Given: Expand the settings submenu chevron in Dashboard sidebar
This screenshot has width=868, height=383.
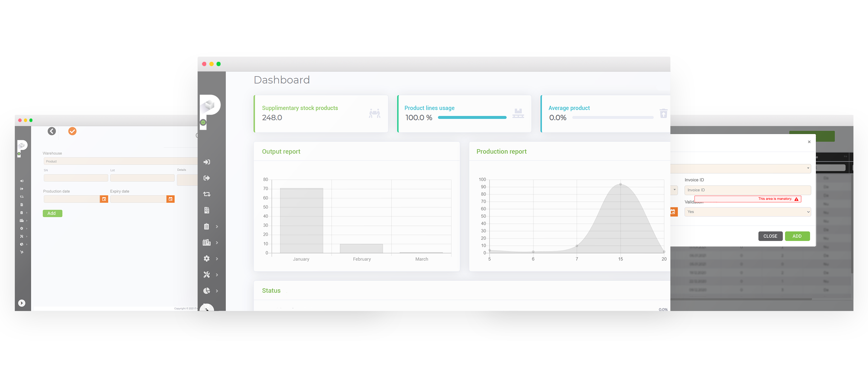Looking at the screenshot, I should pos(217,259).
